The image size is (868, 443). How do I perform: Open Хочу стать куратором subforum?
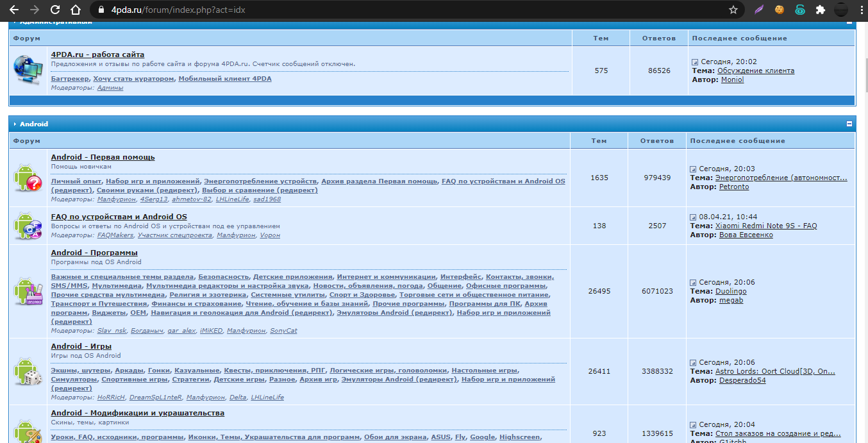[x=133, y=79]
